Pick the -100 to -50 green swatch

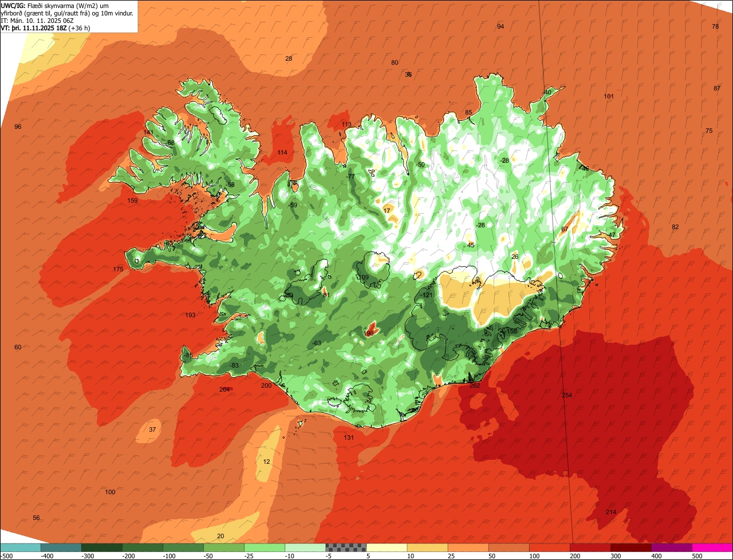pos(183,547)
